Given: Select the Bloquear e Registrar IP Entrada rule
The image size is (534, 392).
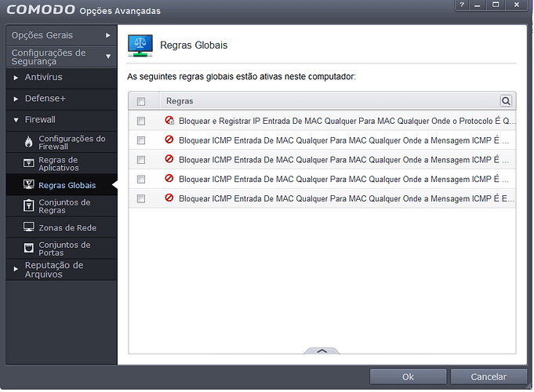Looking at the screenshot, I should click(322, 121).
